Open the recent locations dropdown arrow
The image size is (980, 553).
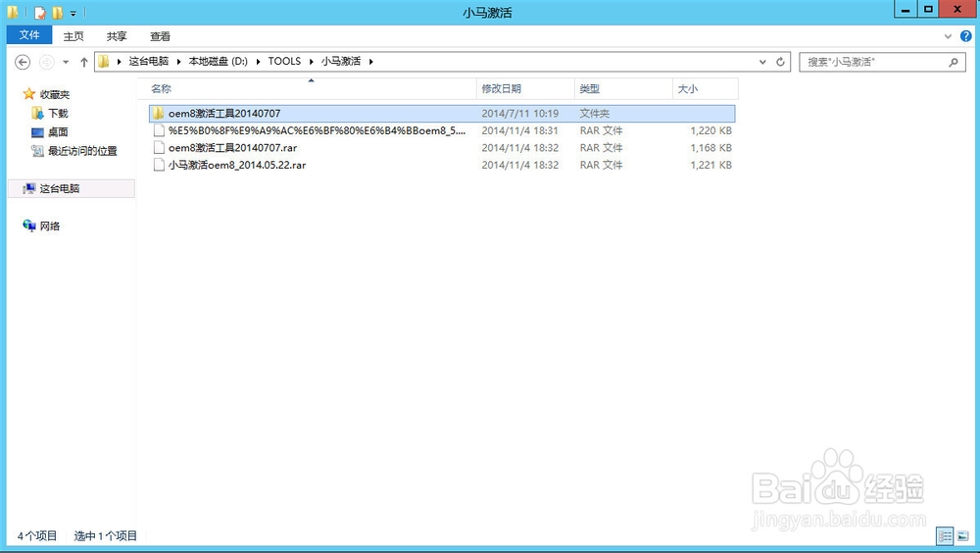point(66,62)
